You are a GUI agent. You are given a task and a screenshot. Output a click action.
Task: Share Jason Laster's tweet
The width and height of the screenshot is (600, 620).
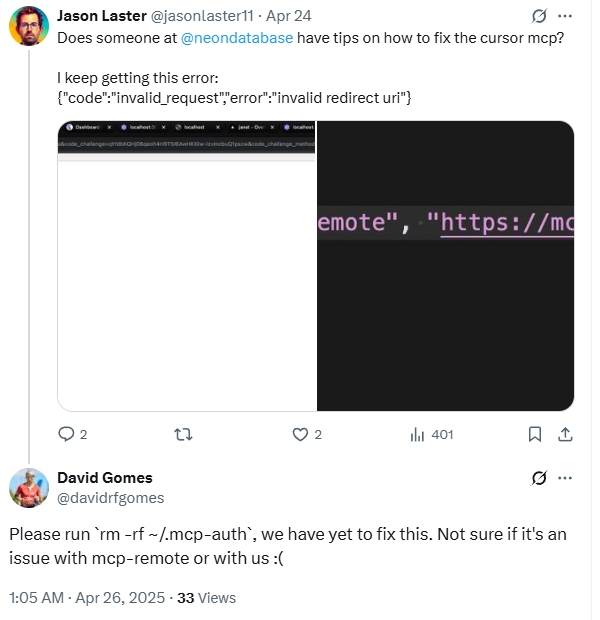(565, 434)
